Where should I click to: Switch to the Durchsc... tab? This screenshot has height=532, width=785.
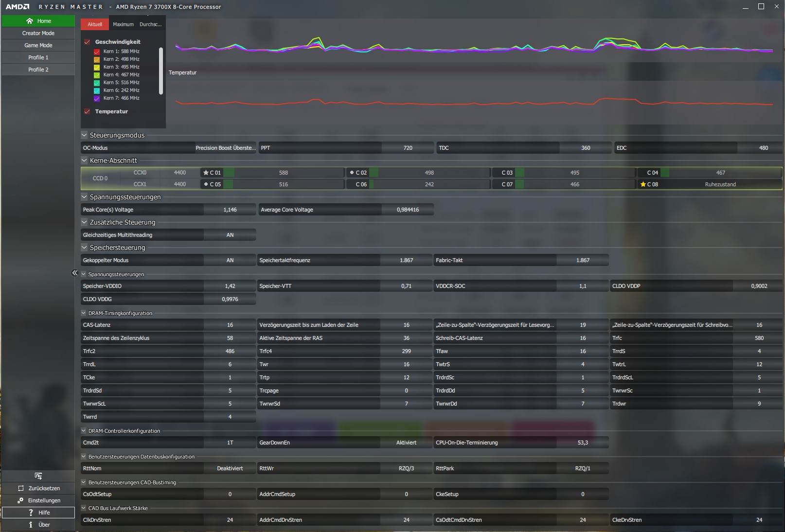[x=150, y=24]
